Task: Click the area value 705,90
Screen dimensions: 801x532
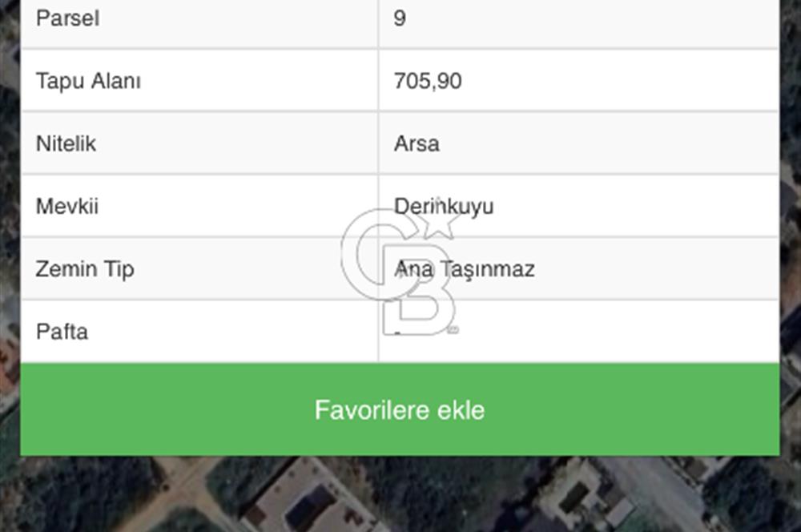Action: (x=426, y=81)
